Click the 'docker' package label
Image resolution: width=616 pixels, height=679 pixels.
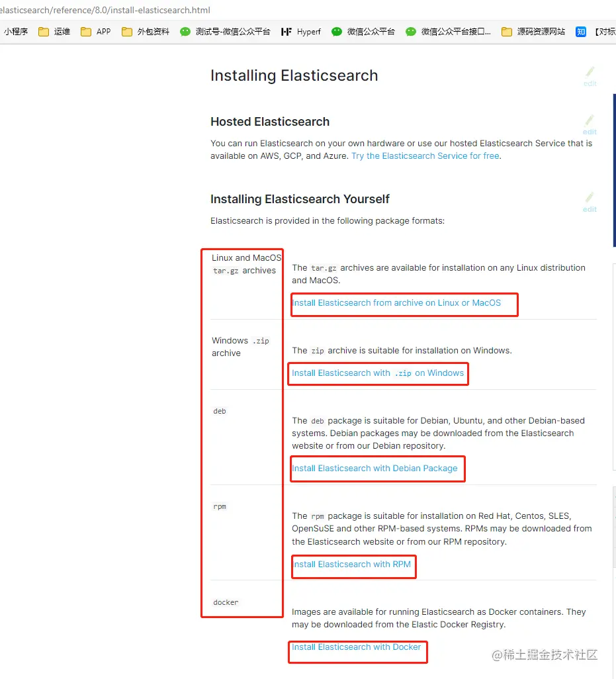(226, 602)
